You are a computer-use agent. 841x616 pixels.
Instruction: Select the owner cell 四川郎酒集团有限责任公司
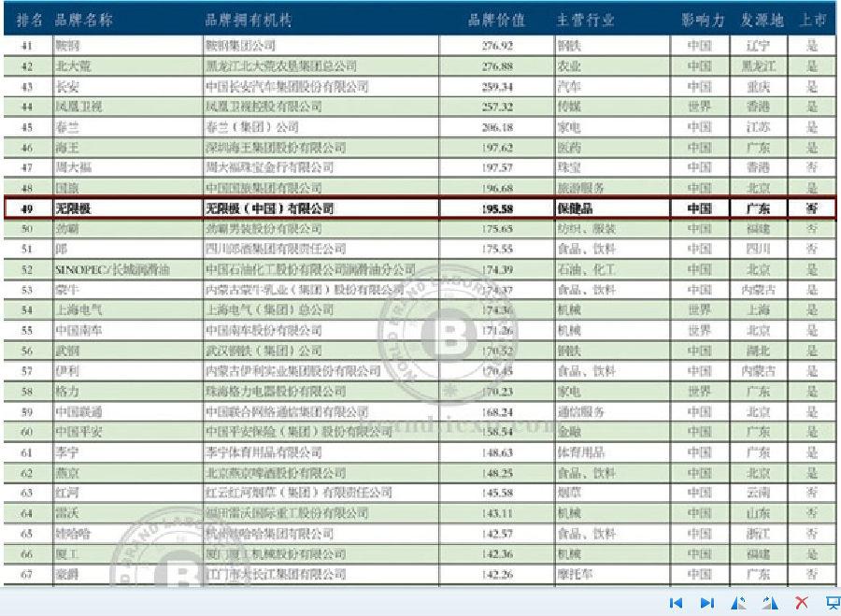275,249
